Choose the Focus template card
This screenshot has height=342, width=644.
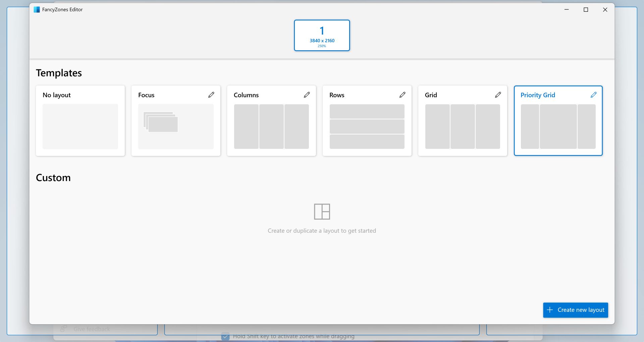click(176, 126)
